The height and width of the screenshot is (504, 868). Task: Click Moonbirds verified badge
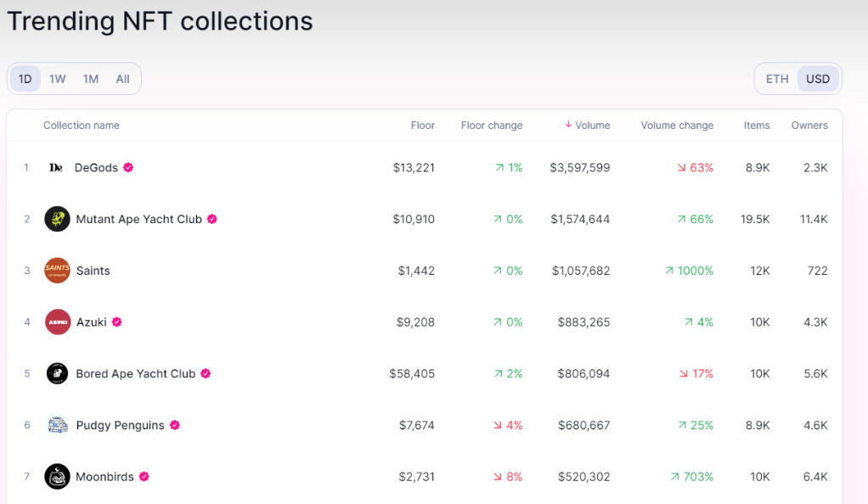point(144,476)
